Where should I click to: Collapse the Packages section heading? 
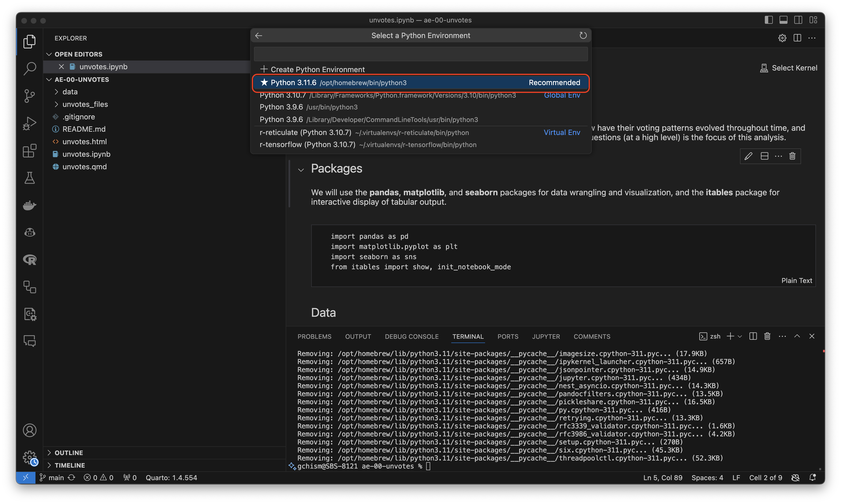(x=301, y=169)
